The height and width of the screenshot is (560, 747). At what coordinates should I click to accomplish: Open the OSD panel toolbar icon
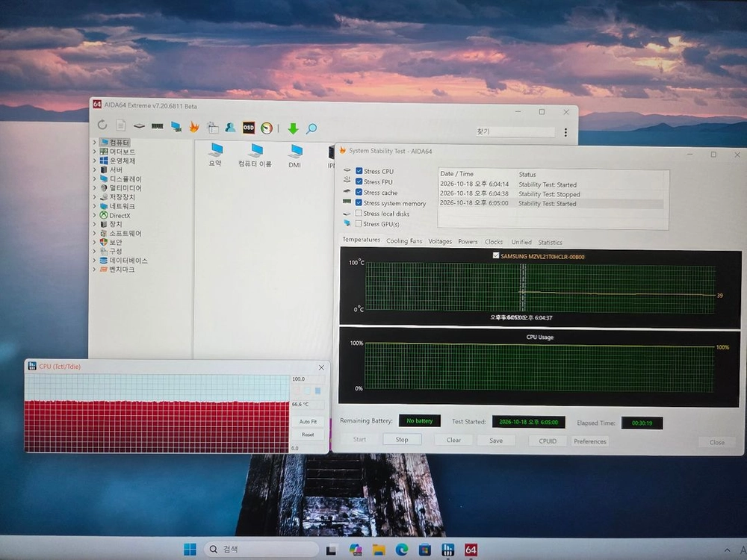tap(248, 128)
